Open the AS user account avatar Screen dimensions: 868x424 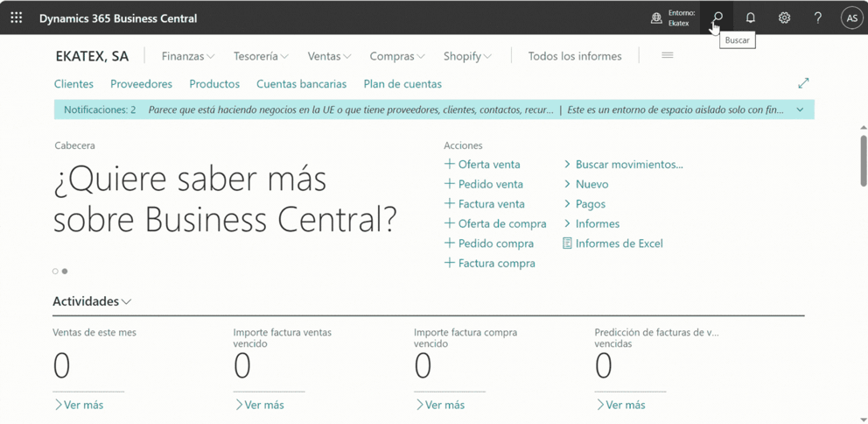(850, 18)
